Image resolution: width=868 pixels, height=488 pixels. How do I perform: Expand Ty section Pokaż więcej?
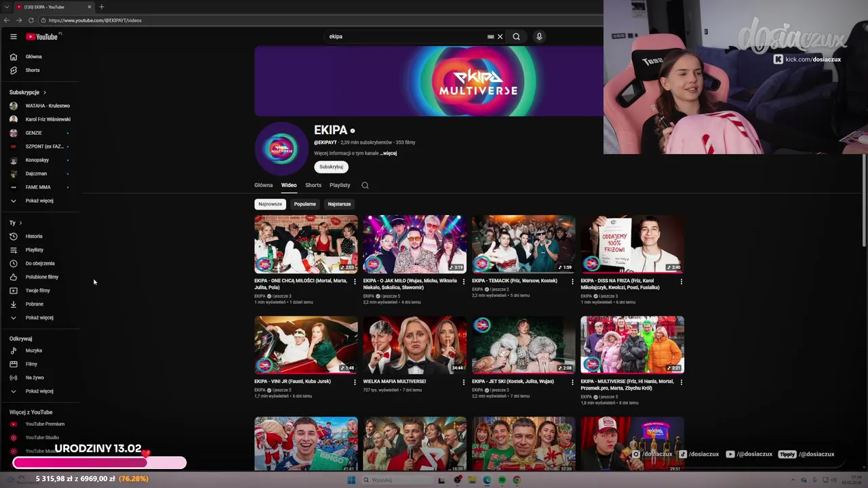coord(41,317)
